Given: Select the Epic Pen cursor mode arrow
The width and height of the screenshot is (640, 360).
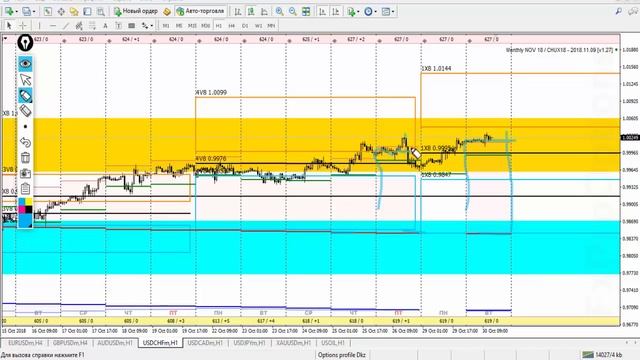Looking at the screenshot, I should click(x=25, y=80).
